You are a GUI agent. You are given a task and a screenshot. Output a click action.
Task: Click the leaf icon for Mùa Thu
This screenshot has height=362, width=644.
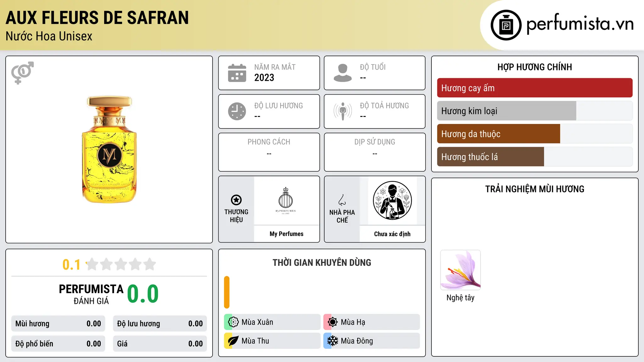tap(233, 341)
